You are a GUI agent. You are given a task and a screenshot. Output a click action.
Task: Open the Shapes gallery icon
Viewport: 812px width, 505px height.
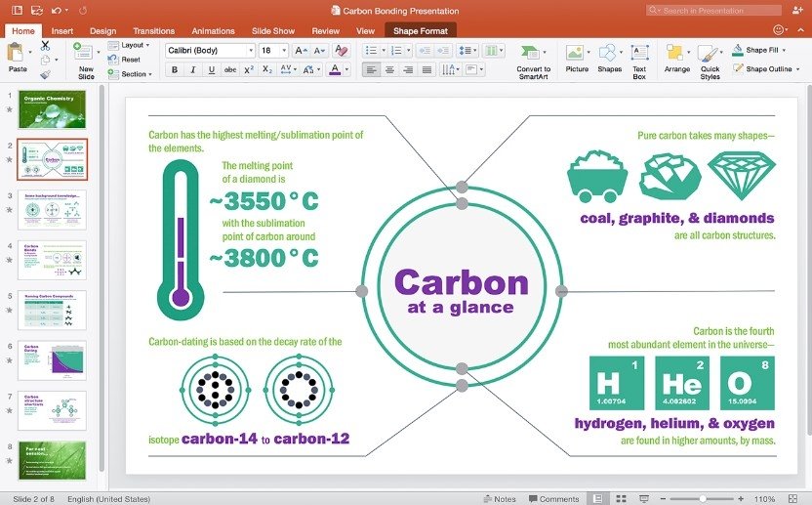(607, 53)
